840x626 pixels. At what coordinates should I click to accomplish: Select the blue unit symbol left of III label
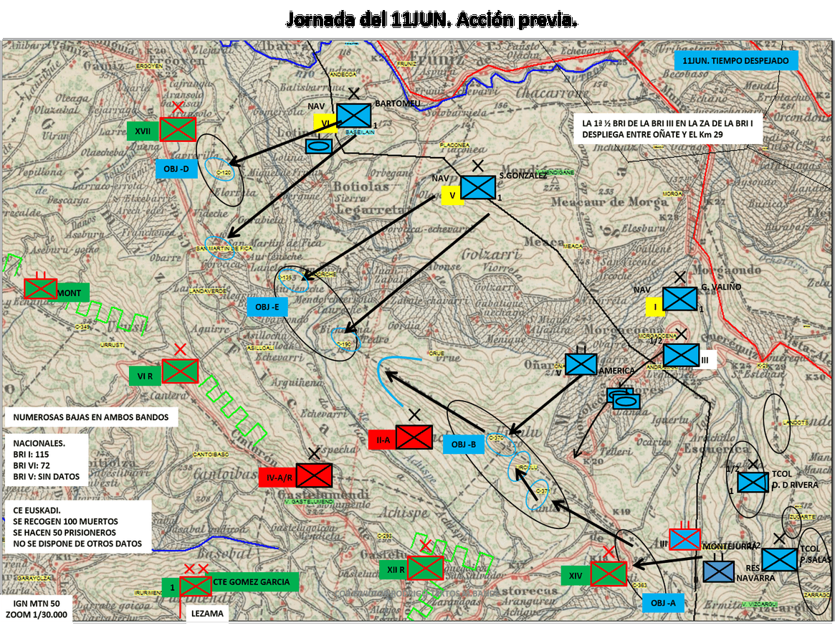pyautogui.click(x=681, y=356)
